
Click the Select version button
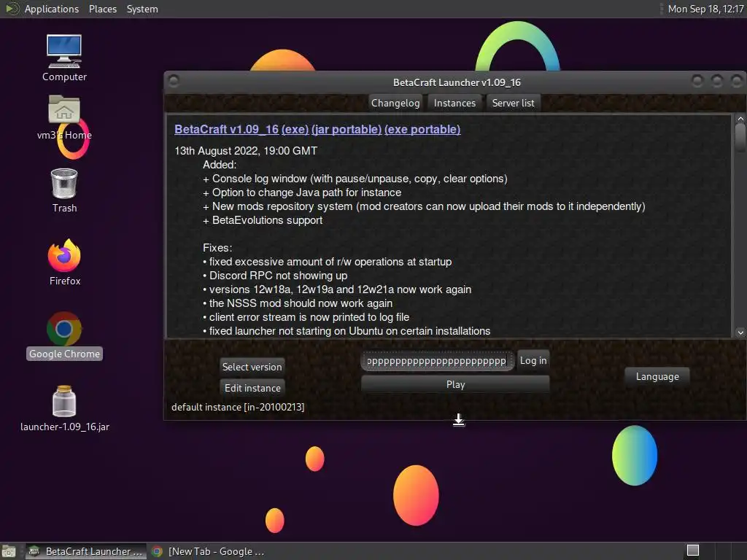coord(252,367)
